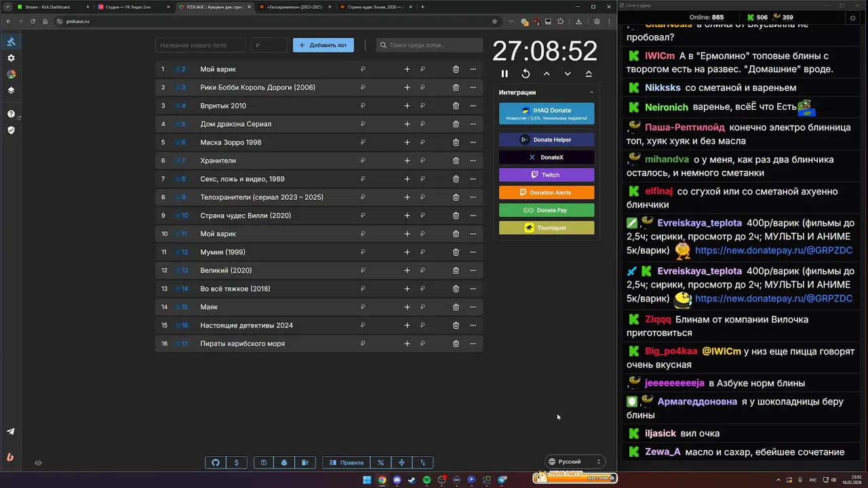Focus the Название нового лота field

pos(200,45)
